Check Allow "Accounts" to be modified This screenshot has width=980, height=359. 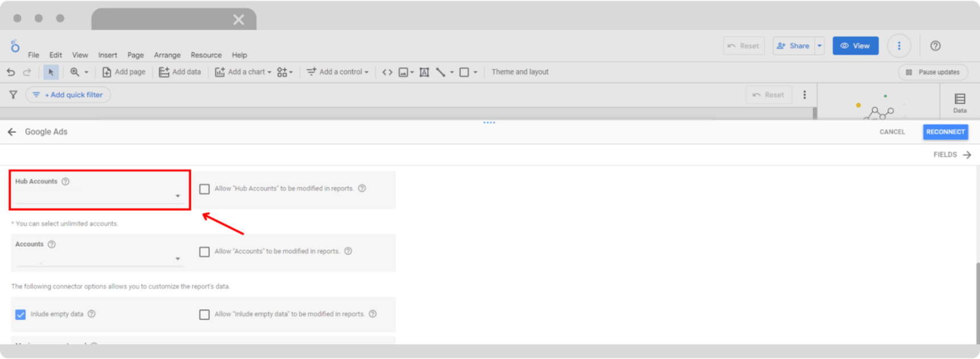click(x=205, y=252)
